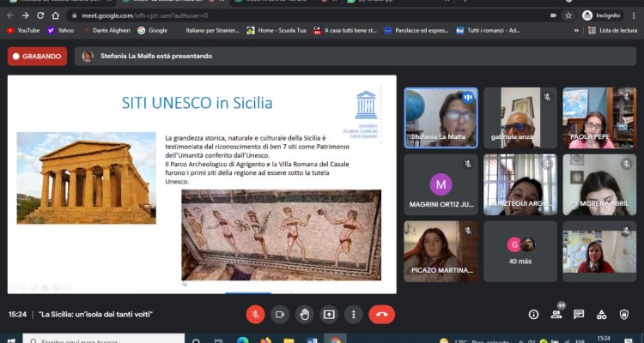Open the activities icon
Viewport: 644px width, 343px height.
(601, 315)
